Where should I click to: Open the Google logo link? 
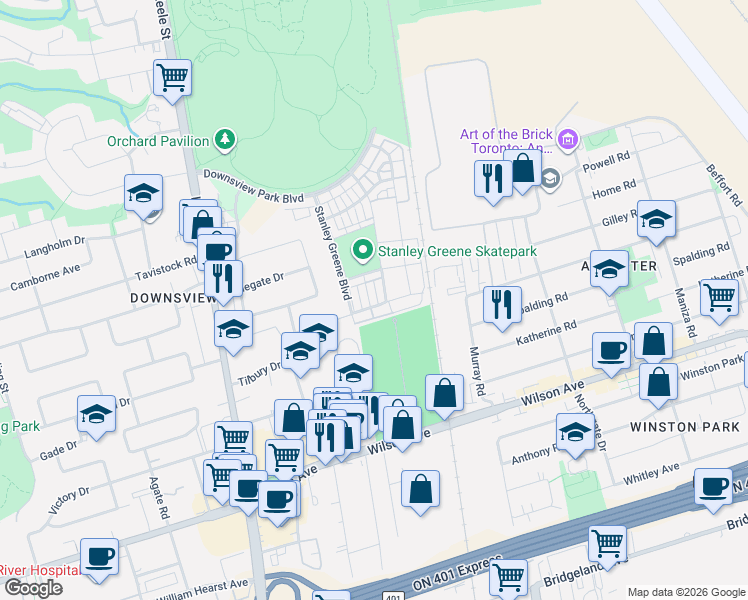[34, 588]
